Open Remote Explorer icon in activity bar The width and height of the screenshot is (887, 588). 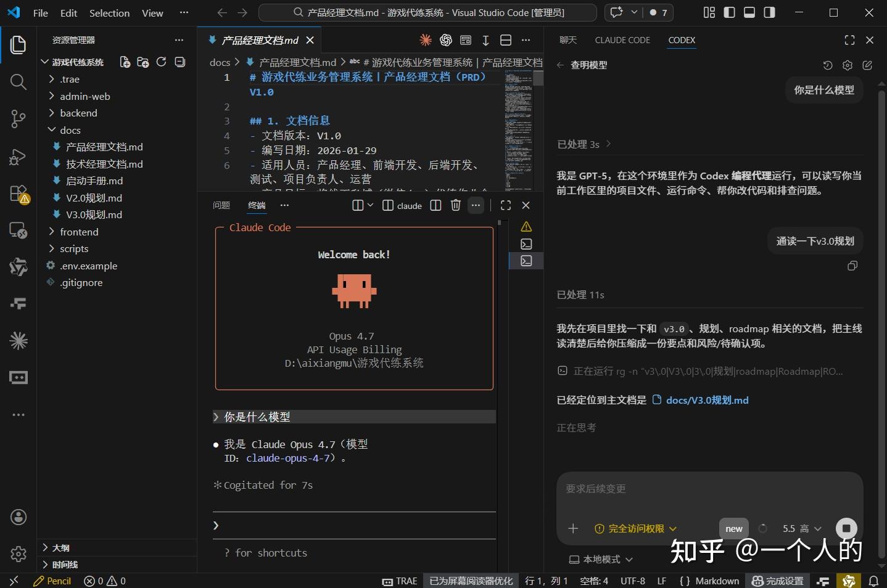[19, 231]
